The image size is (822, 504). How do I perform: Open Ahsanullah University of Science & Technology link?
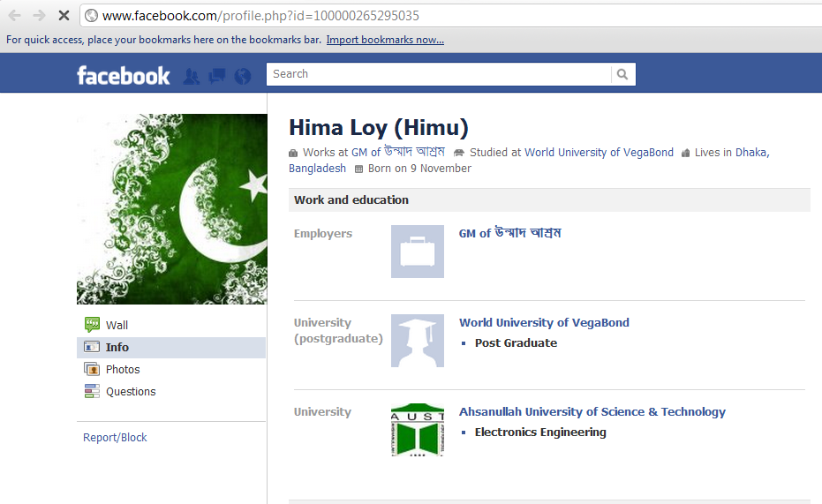pyautogui.click(x=592, y=412)
